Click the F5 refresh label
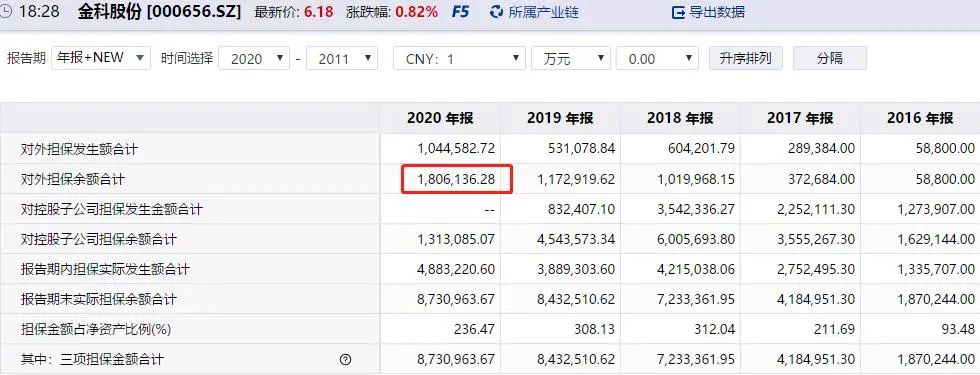980x375 pixels. tap(460, 11)
